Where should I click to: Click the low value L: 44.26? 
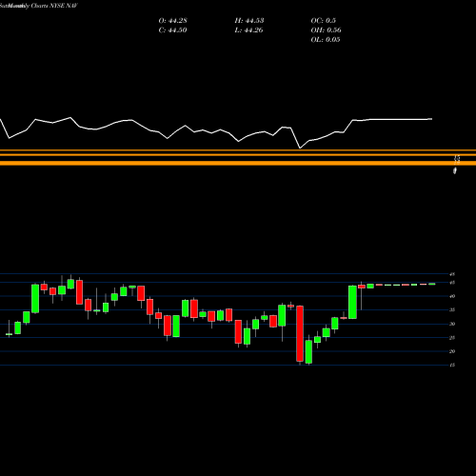[x=249, y=30]
